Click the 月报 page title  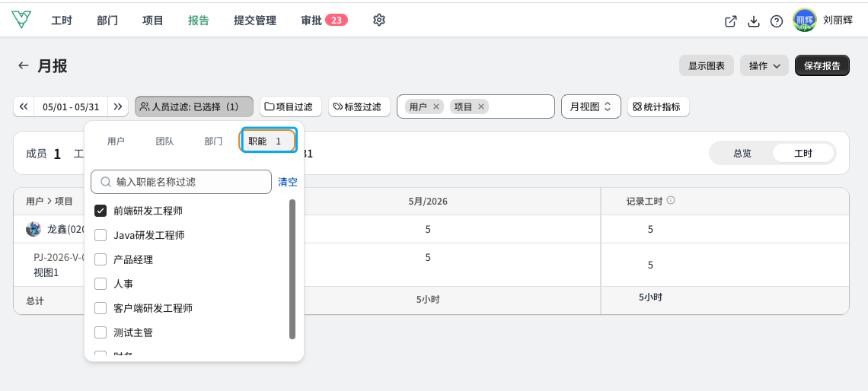(x=52, y=66)
